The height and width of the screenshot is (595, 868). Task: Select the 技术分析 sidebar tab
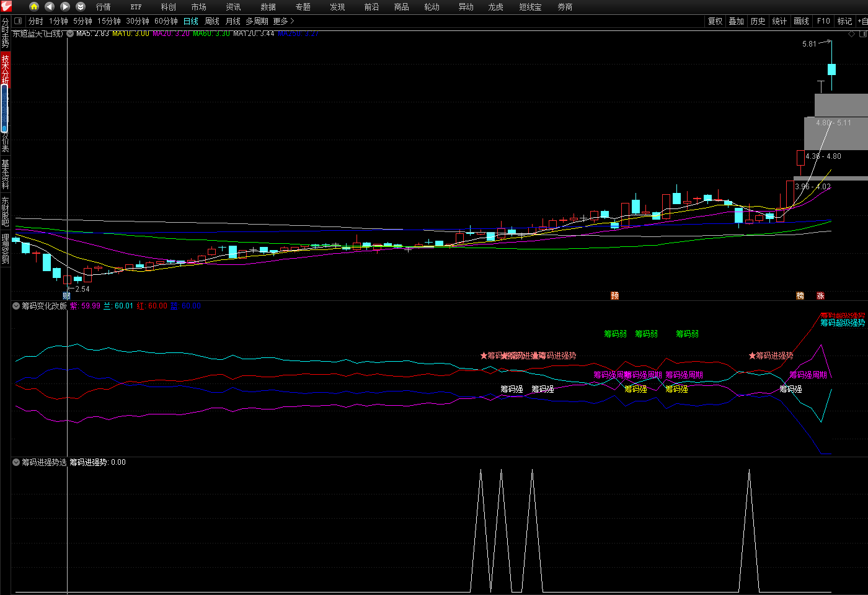pos(5,68)
